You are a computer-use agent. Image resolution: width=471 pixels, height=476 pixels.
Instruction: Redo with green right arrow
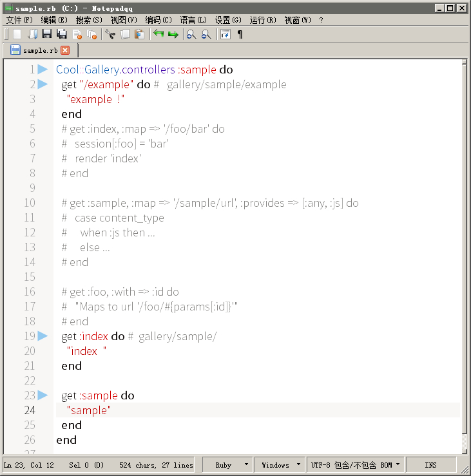(x=173, y=34)
